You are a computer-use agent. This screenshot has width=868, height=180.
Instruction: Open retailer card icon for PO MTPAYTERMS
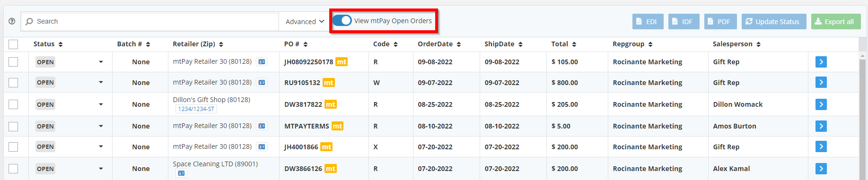pyautogui.click(x=262, y=126)
